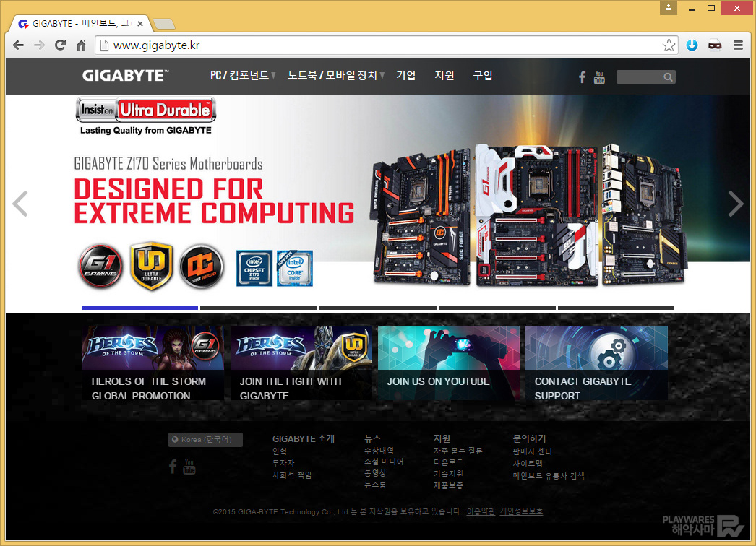756x546 pixels.
Task: Open YouTube icon in the header
Action: (x=599, y=77)
